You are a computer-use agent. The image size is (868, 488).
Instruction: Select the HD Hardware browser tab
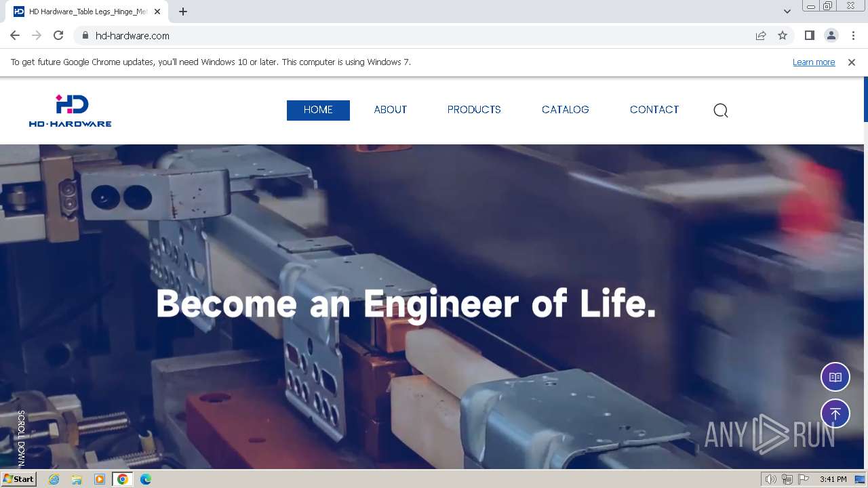pyautogui.click(x=87, y=12)
